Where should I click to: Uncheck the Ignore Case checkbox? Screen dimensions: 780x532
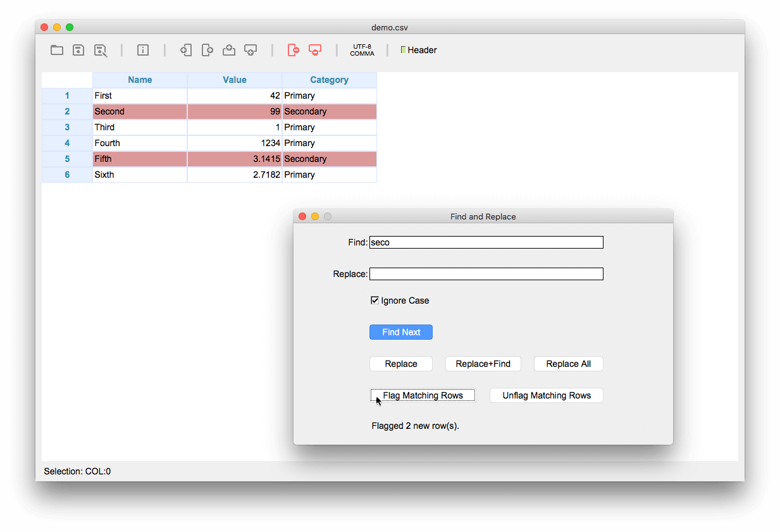pos(375,300)
